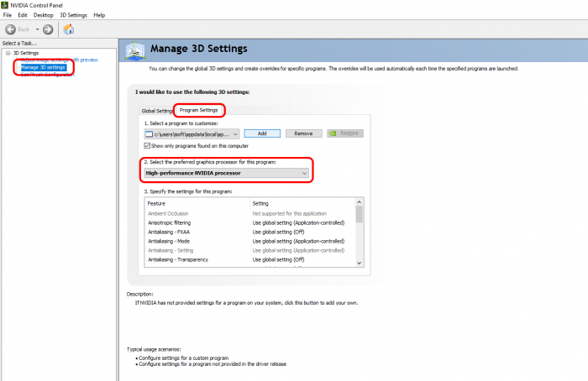Click the Forward arrow icon
588x381 pixels.
coord(48,29)
